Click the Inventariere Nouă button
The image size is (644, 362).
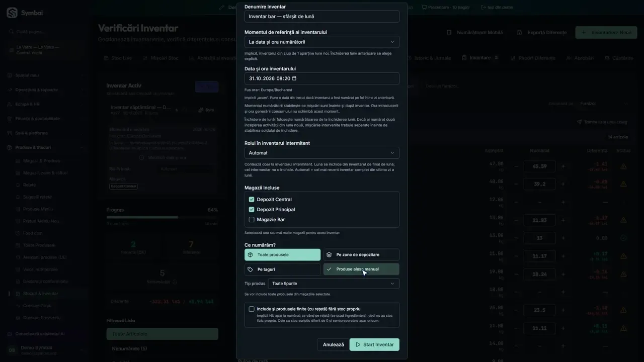click(606, 33)
